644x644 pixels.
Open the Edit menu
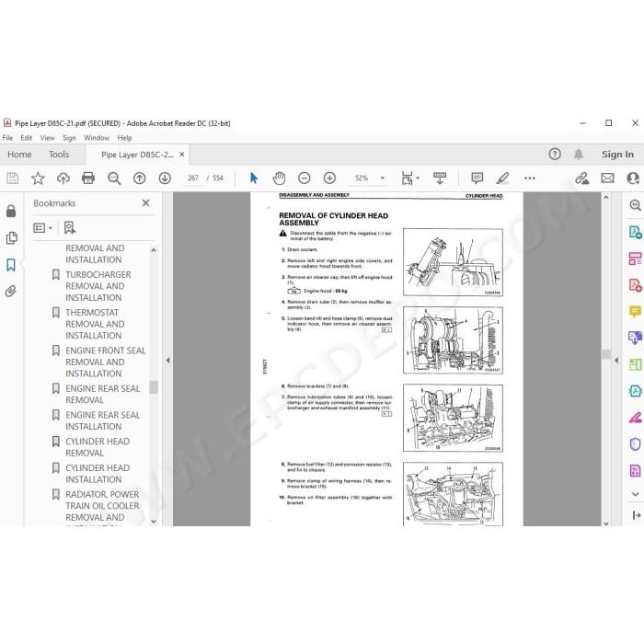[27, 138]
